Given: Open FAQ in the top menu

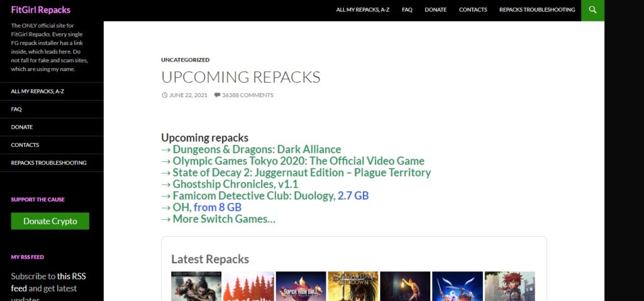Looking at the screenshot, I should [x=407, y=10].
